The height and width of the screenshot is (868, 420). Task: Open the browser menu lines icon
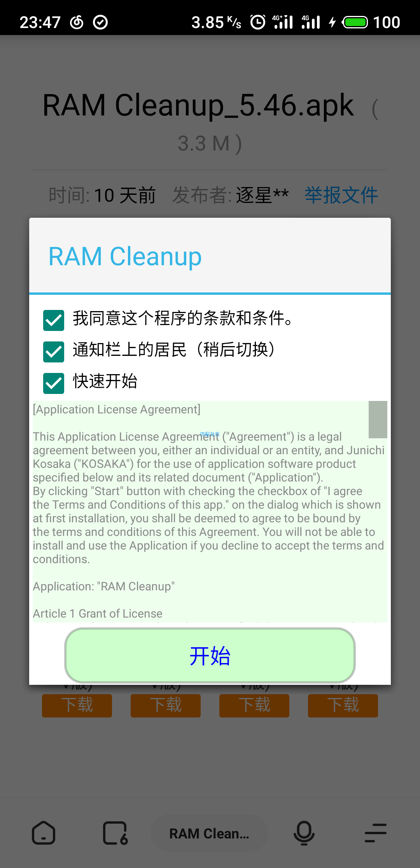376,833
